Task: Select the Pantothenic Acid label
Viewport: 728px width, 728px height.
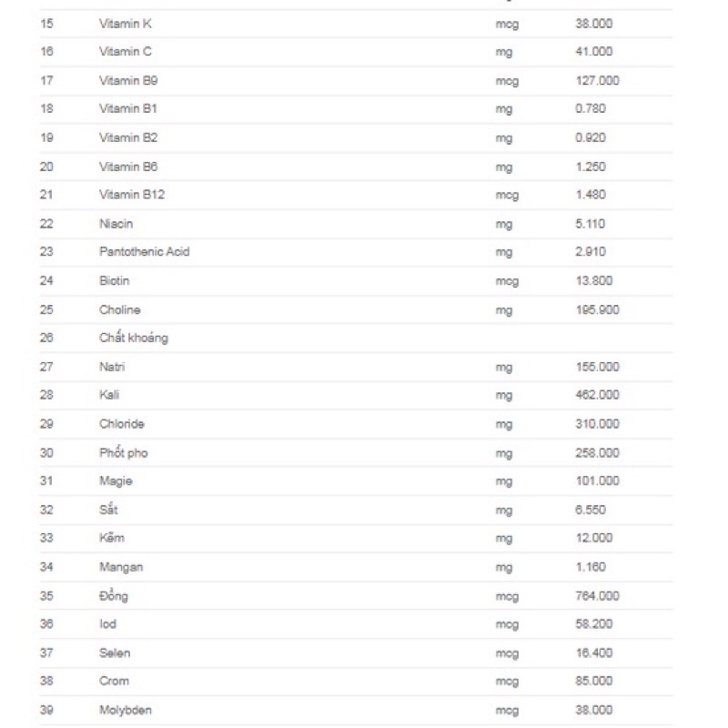Action: click(x=145, y=251)
